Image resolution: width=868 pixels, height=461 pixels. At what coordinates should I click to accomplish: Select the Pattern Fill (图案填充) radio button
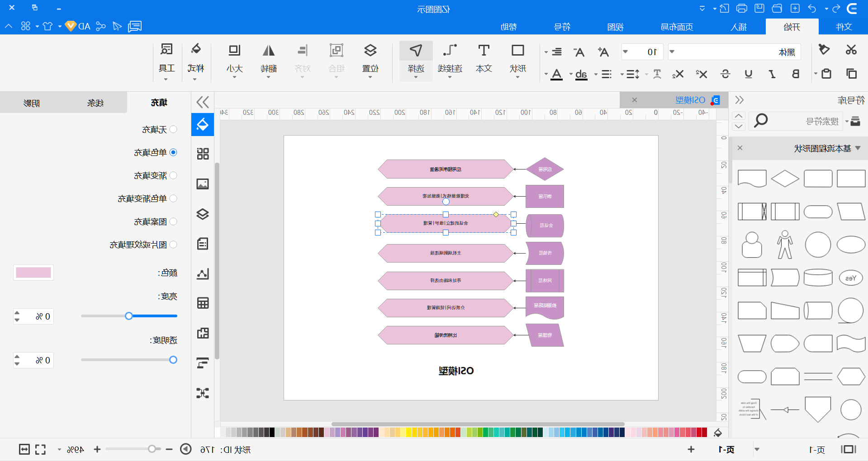tap(173, 221)
